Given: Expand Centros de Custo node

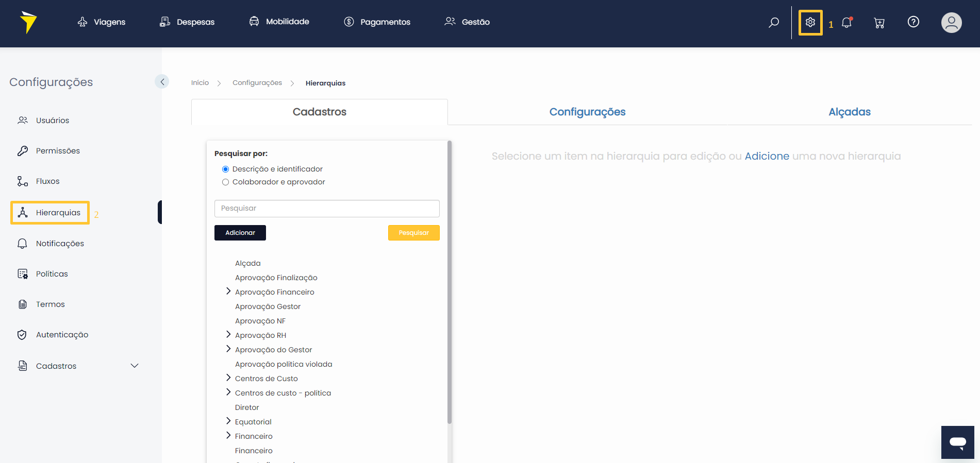Looking at the screenshot, I should click(228, 378).
